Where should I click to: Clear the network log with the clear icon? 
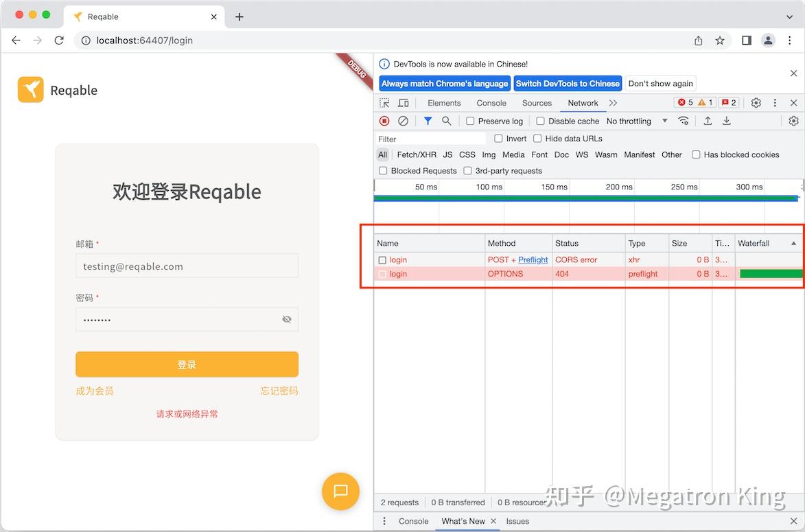[403, 121]
